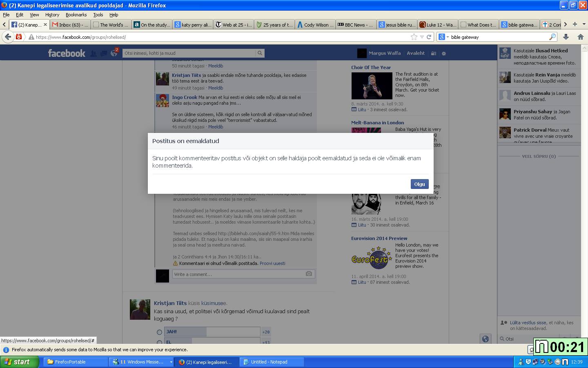Dismiss the dialog with the Olgu button

click(x=419, y=184)
